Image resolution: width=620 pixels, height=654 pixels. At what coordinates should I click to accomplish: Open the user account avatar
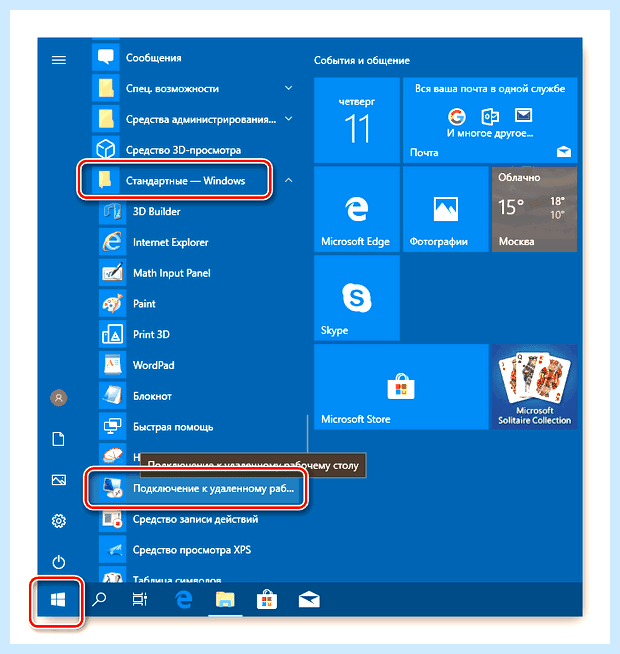59,398
